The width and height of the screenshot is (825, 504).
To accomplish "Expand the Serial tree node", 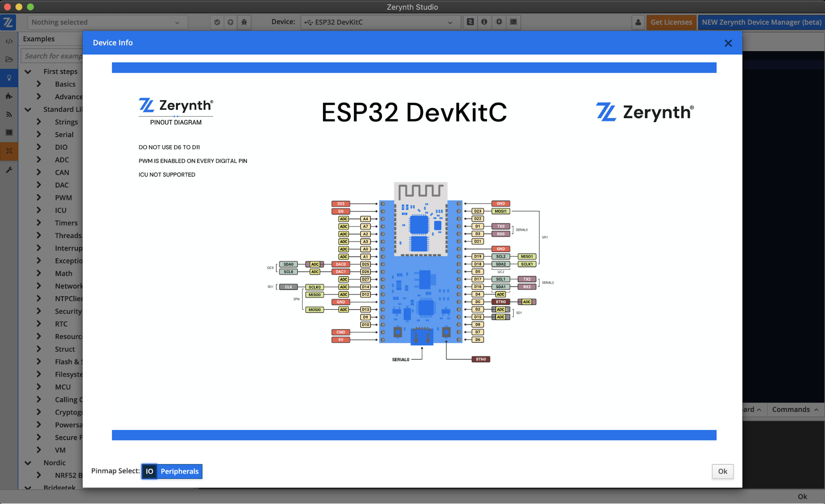I will (x=39, y=135).
